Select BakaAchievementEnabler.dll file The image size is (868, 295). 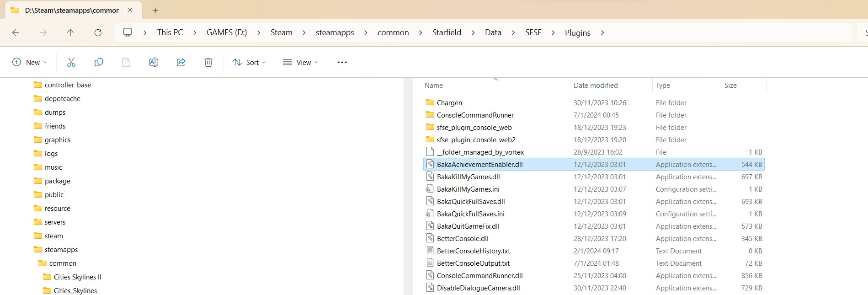pos(594,164)
